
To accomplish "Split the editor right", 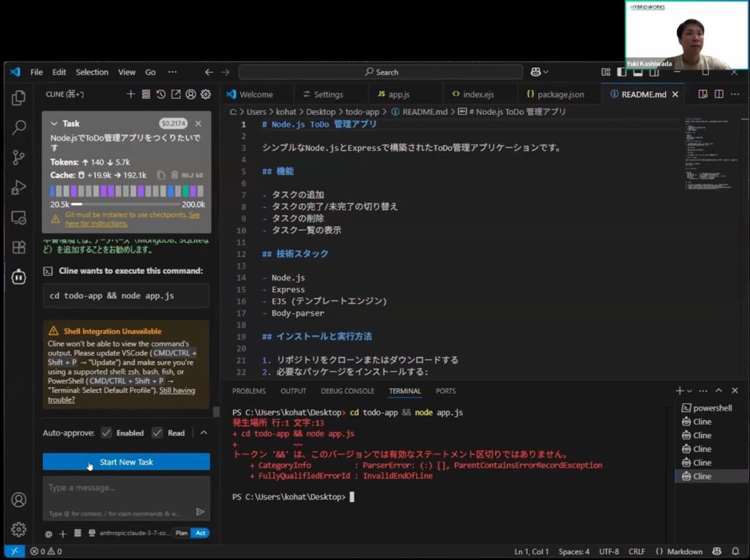I will pos(719,94).
